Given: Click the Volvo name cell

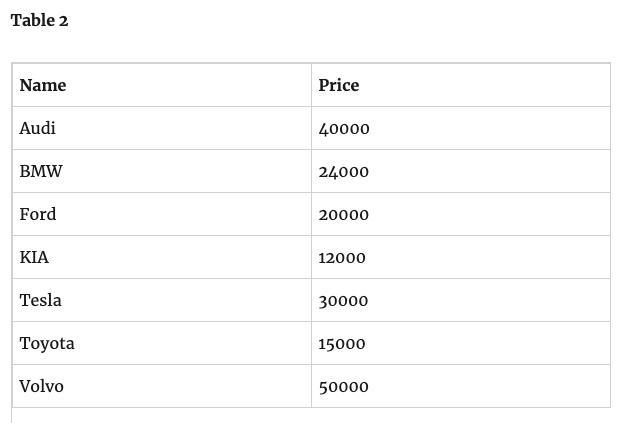Looking at the screenshot, I should pyautogui.click(x=162, y=386).
